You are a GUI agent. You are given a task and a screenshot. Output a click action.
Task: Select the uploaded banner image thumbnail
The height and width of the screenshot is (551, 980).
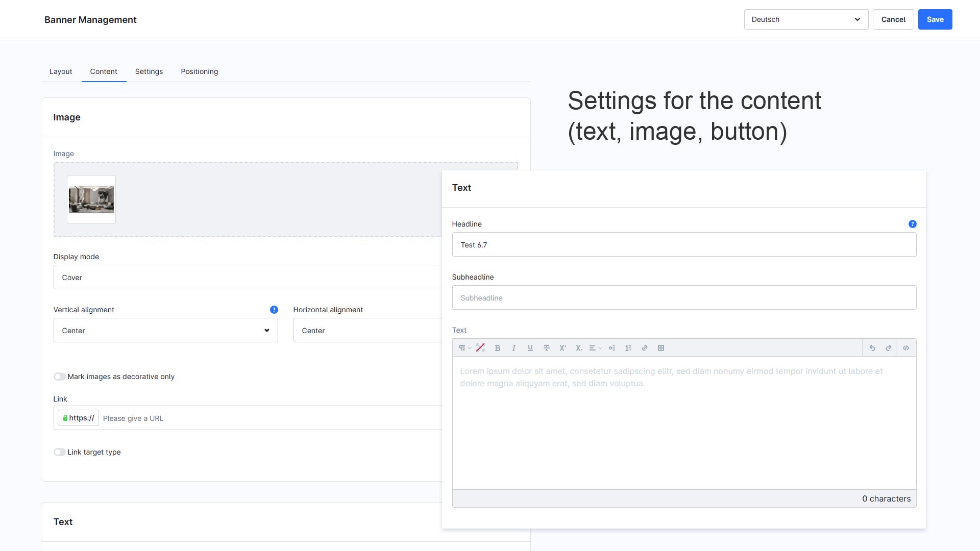point(91,199)
